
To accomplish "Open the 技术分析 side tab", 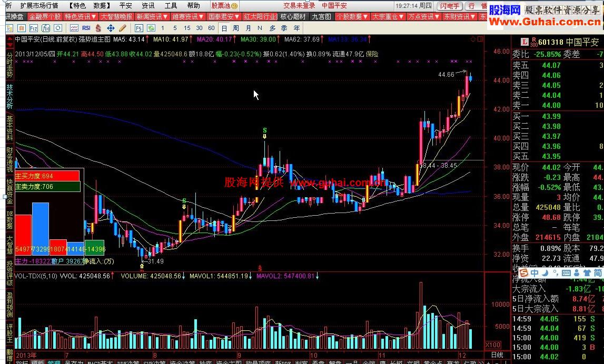I will 9,96.
